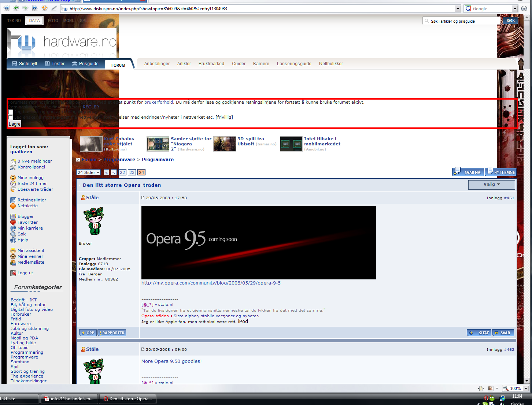Click the SITAT button on post #461
Image resolution: width=532 pixels, height=405 pixels.
tap(479, 333)
